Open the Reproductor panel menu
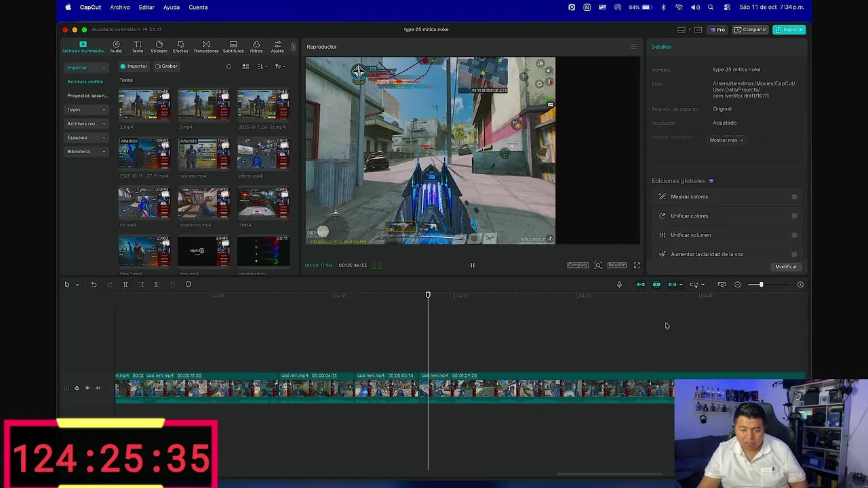This screenshot has height=488, width=868. pos(633,47)
